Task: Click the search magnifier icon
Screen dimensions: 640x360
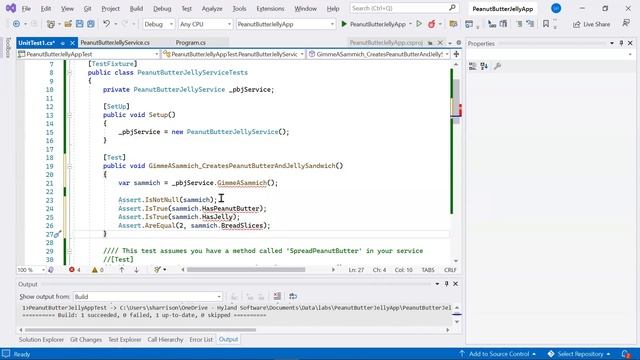Action: (x=452, y=8)
